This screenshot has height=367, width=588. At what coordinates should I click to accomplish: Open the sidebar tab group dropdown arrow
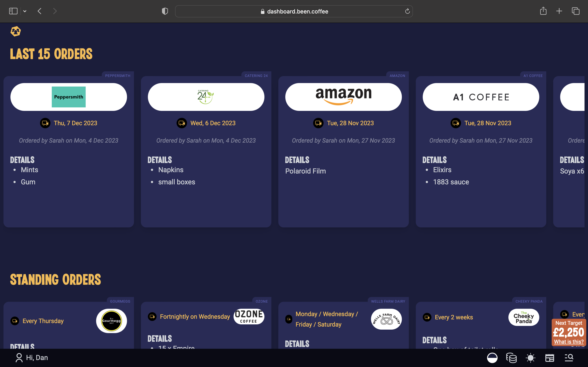click(x=25, y=11)
